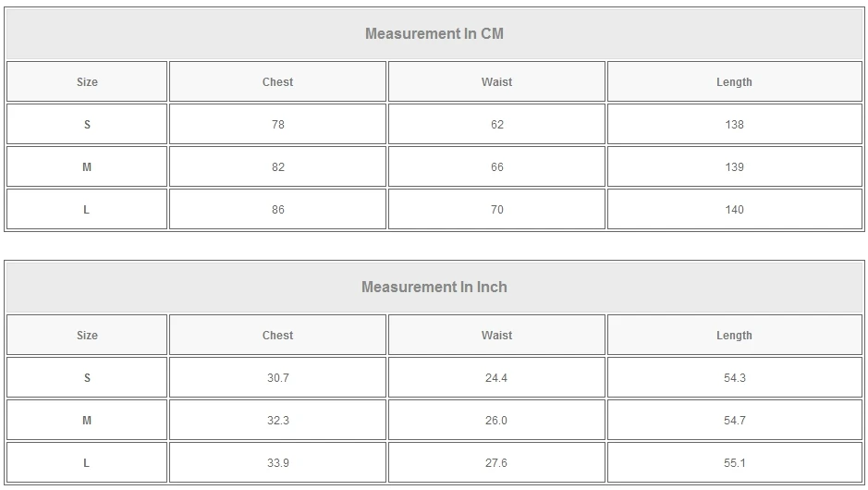Click the Length header in CM table
This screenshot has width=868, height=490.
[x=734, y=82]
